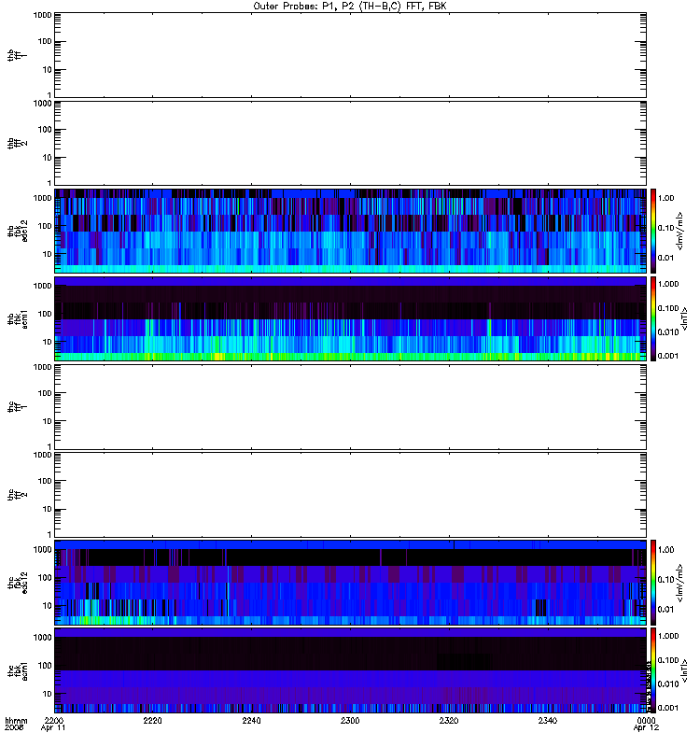Click "0.10" on thc edc12 color scale
This screenshot has height=747, width=700.
click(x=666, y=580)
